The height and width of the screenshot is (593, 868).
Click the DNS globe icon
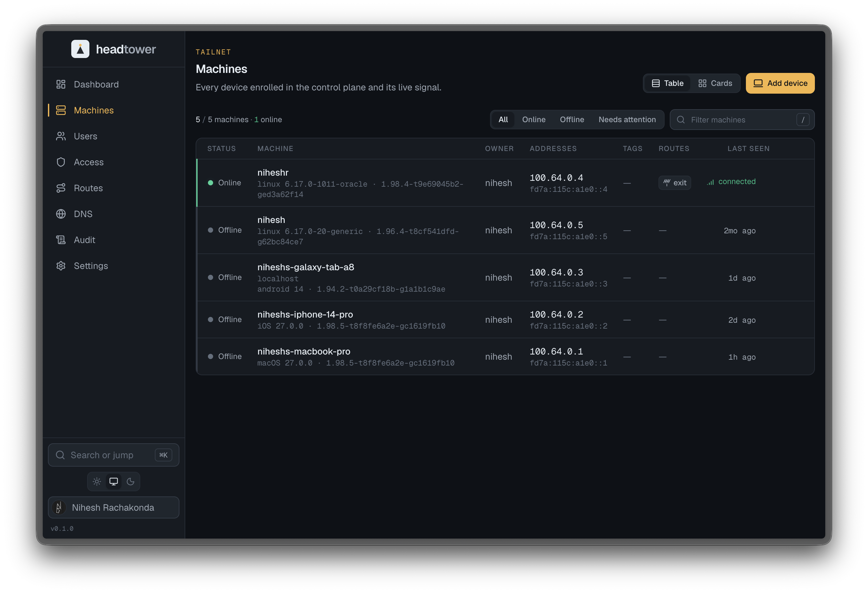61,214
